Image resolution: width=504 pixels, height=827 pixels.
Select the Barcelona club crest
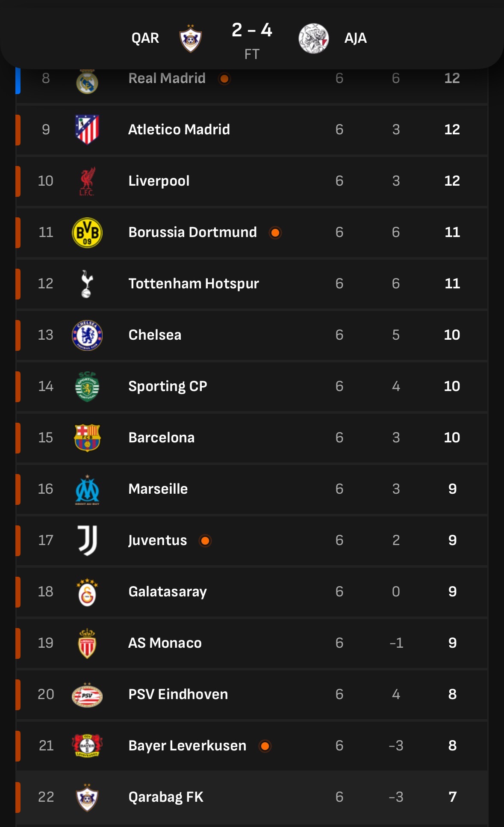point(87,438)
